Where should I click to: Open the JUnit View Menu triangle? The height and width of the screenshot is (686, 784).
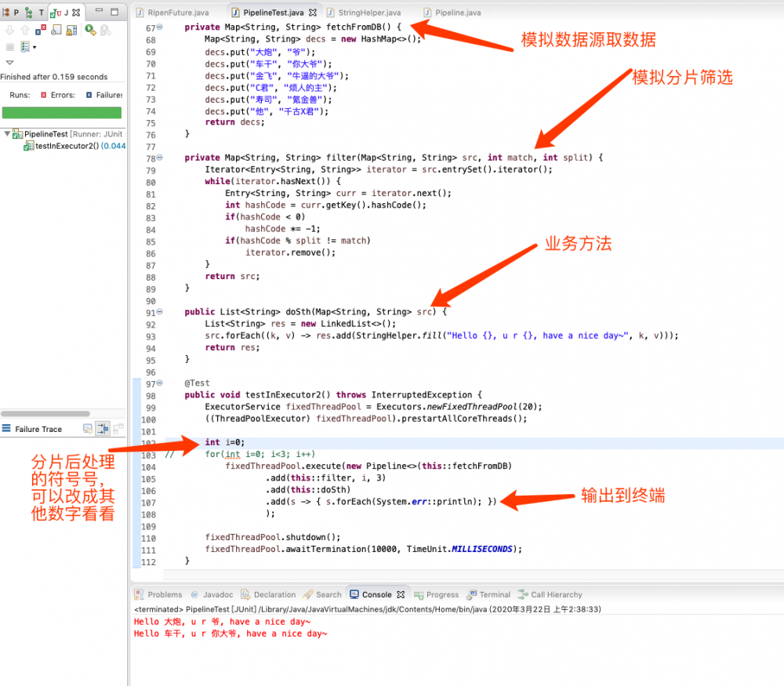tap(9, 63)
